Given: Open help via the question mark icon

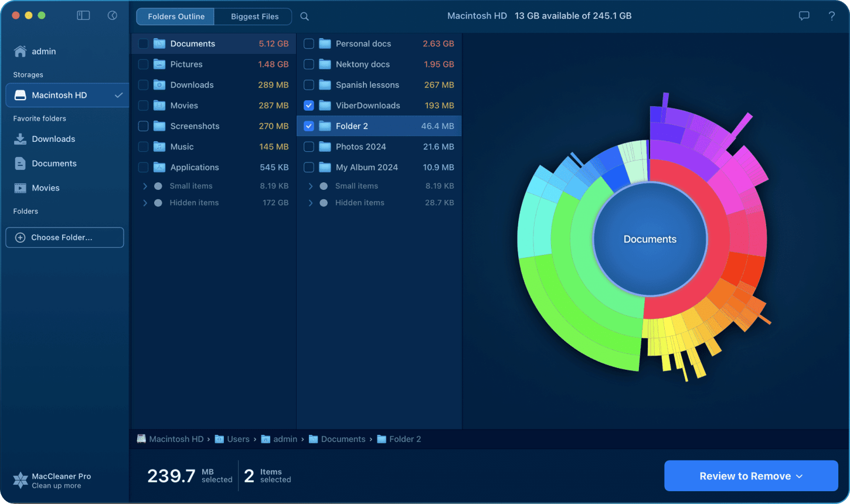Looking at the screenshot, I should pos(832,16).
